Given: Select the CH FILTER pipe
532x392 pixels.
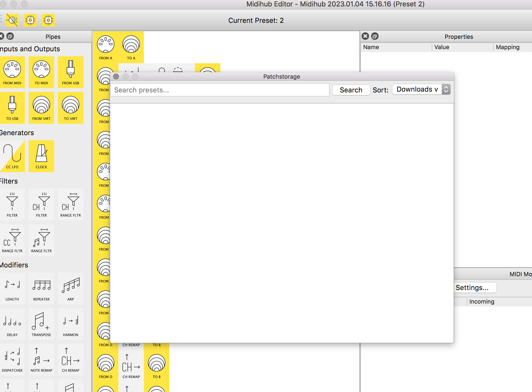Looking at the screenshot, I should pyautogui.click(x=41, y=204).
